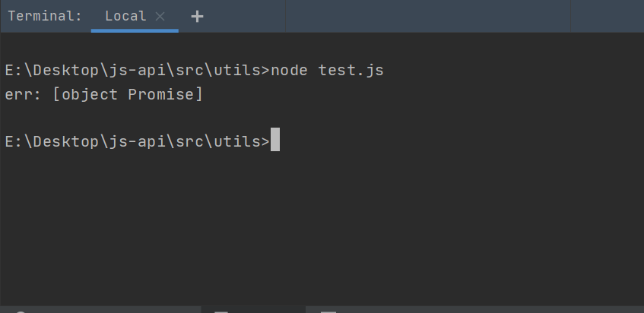Click 'test.js' in the executed command
644x313 pixels.
point(351,71)
